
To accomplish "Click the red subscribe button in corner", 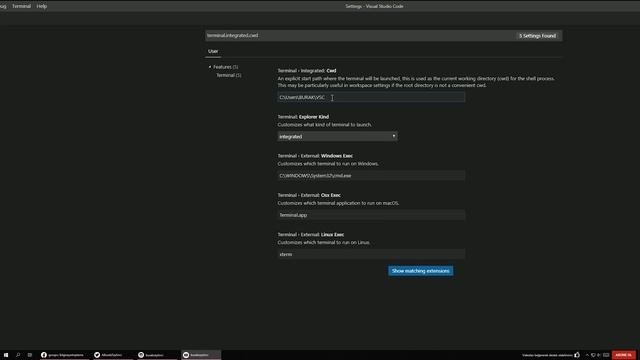I will tap(623, 355).
